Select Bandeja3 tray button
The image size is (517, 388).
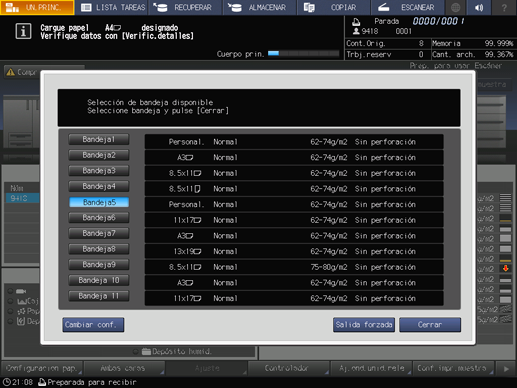[99, 171]
